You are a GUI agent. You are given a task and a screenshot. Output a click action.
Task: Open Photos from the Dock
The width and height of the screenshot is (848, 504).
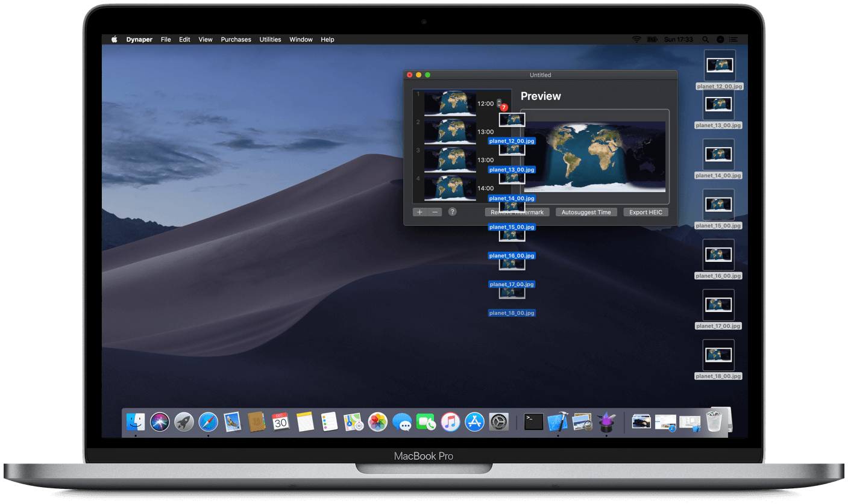(377, 422)
